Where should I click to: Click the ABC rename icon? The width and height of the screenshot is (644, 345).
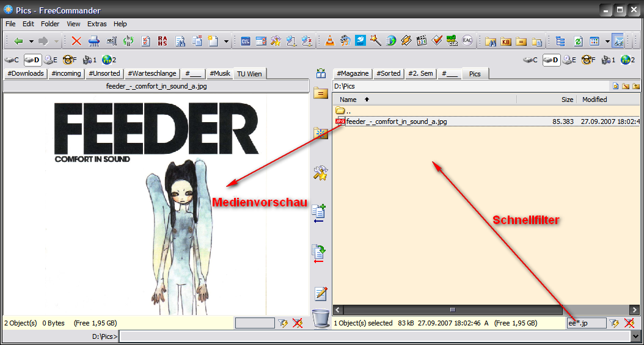click(x=111, y=41)
